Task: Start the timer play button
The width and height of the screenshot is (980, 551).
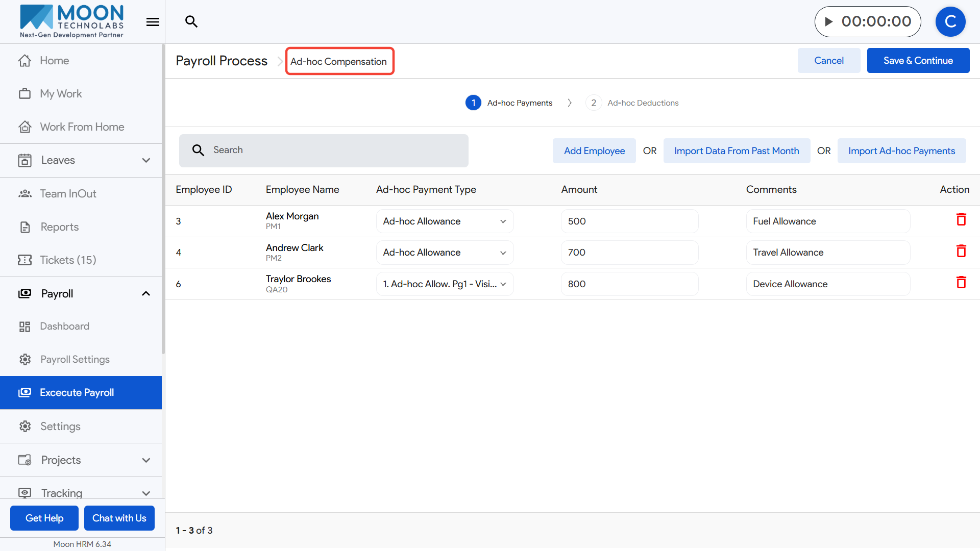Action: 829,21
